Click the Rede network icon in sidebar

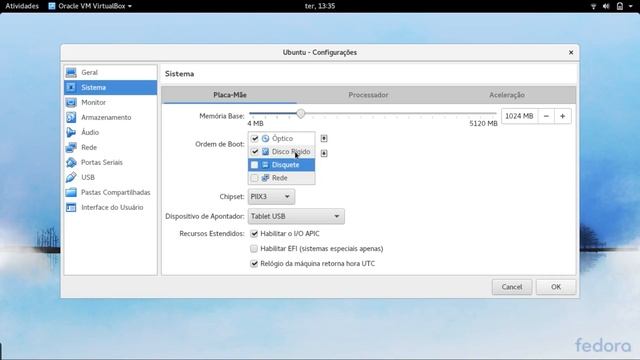coord(71,147)
